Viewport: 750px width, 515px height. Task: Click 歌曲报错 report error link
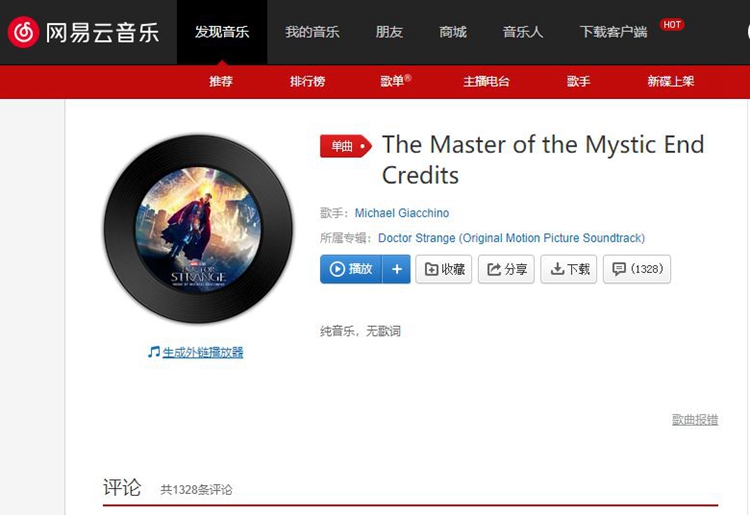pos(695,420)
